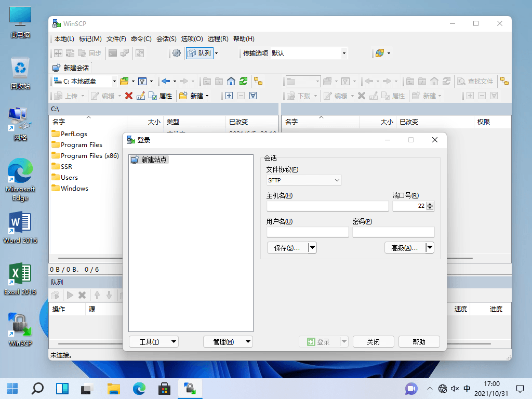Expand the Save (保存) button dropdown arrow
Screen dimensions: 532x399
click(x=312, y=248)
